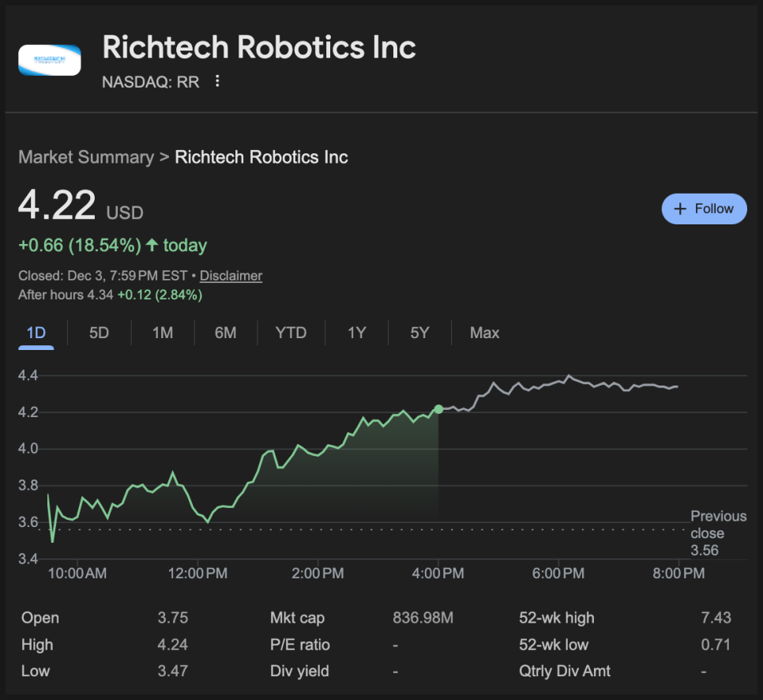Click the Mkt cap value 836.98M

[423, 618]
